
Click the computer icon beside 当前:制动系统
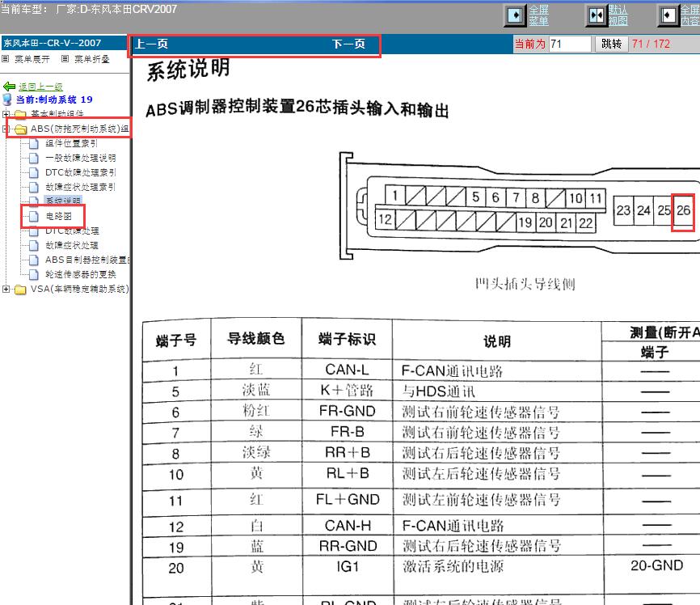[x=7, y=99]
